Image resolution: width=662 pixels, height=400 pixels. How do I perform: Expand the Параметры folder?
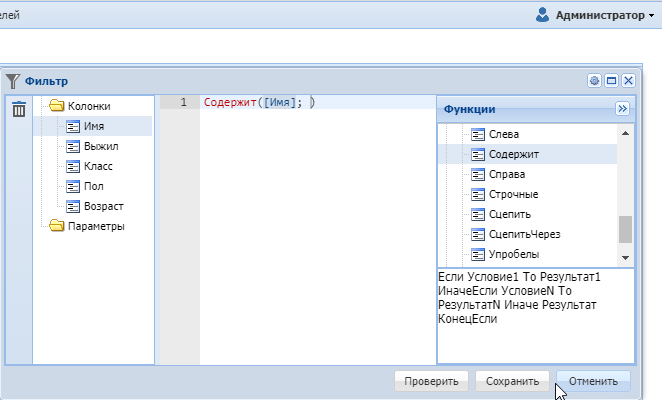point(57,226)
